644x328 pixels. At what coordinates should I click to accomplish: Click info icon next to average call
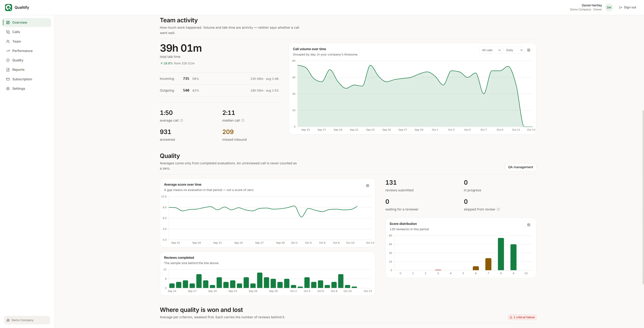click(x=182, y=120)
